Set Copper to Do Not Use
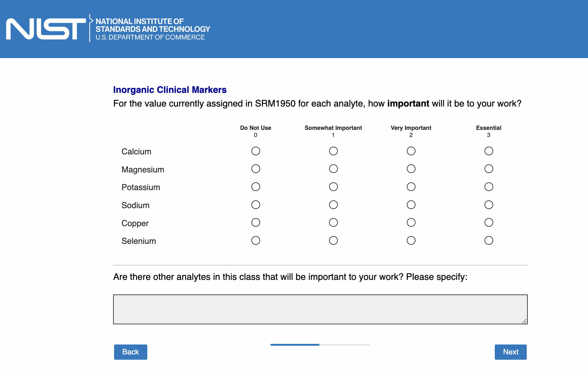The width and height of the screenshot is (588, 374). pyautogui.click(x=255, y=222)
